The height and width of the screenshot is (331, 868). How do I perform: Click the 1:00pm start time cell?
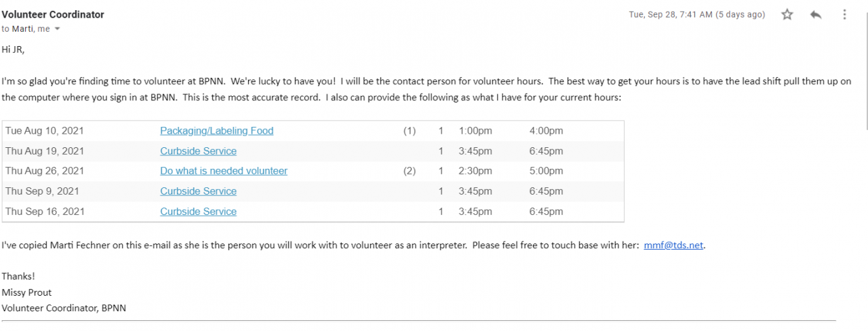click(x=475, y=131)
